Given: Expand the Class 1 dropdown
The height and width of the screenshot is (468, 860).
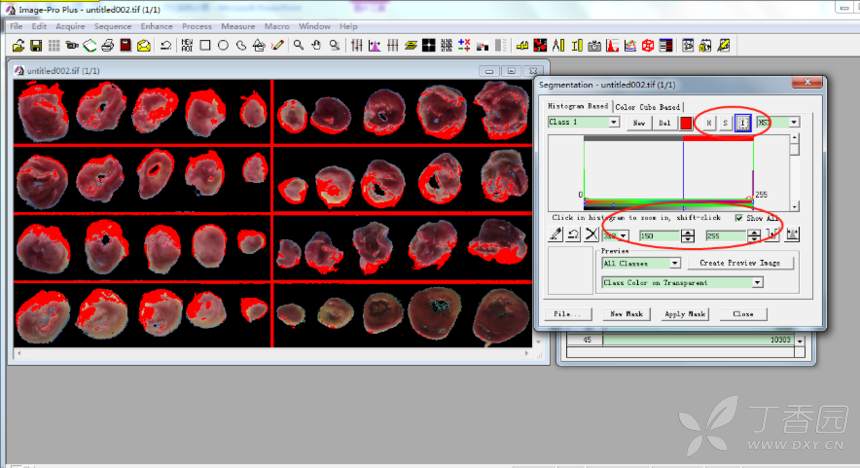Looking at the screenshot, I should [x=614, y=123].
